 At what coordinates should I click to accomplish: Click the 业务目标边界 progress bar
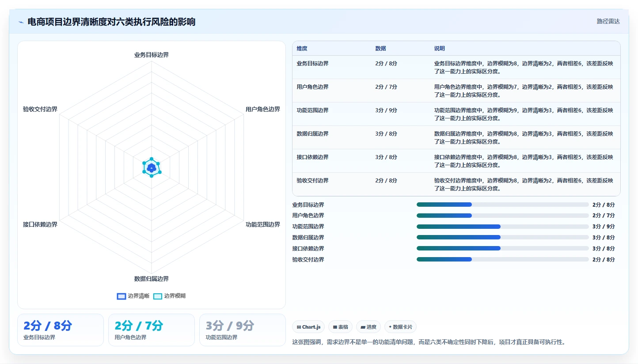502,205
